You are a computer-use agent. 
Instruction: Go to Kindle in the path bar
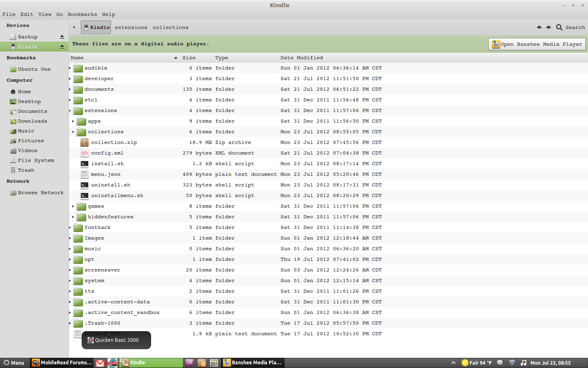[x=96, y=27]
